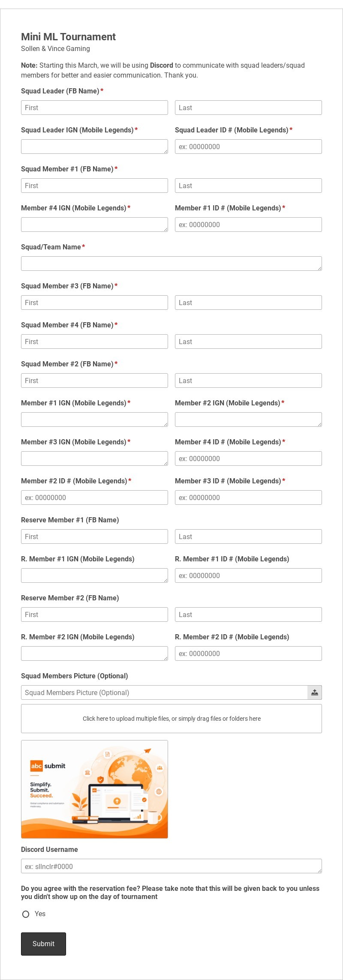
Task: Click the upload icon for Squad Members Picture
Action: click(x=315, y=692)
